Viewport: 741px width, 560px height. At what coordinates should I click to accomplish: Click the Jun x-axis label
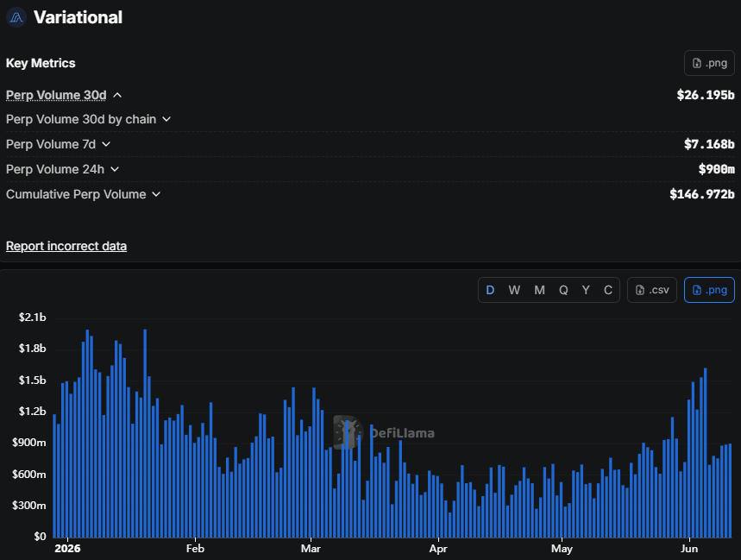point(689,549)
